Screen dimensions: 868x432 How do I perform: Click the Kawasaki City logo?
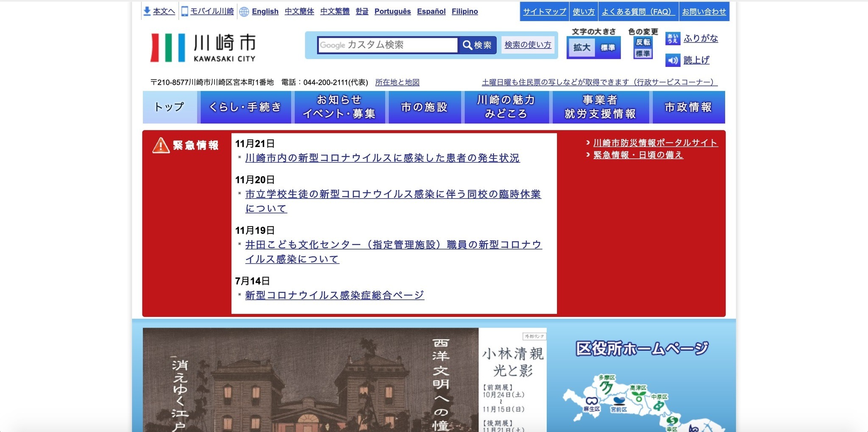(x=203, y=47)
